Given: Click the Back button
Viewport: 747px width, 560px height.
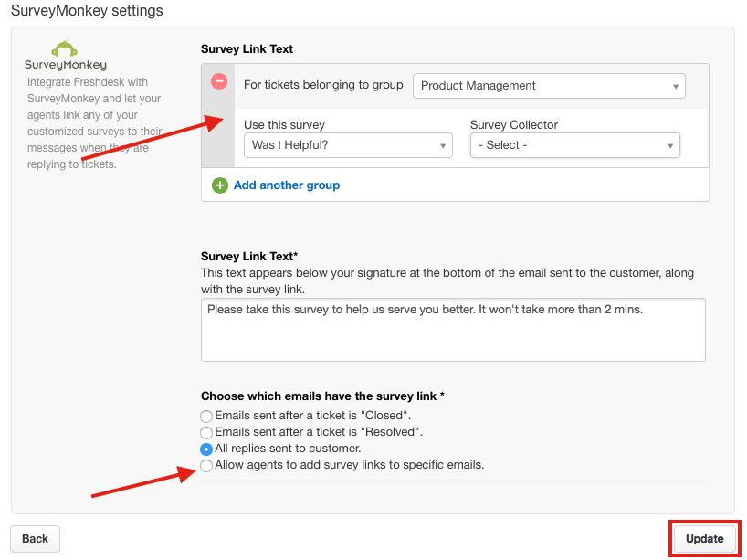Looking at the screenshot, I should [x=36, y=539].
